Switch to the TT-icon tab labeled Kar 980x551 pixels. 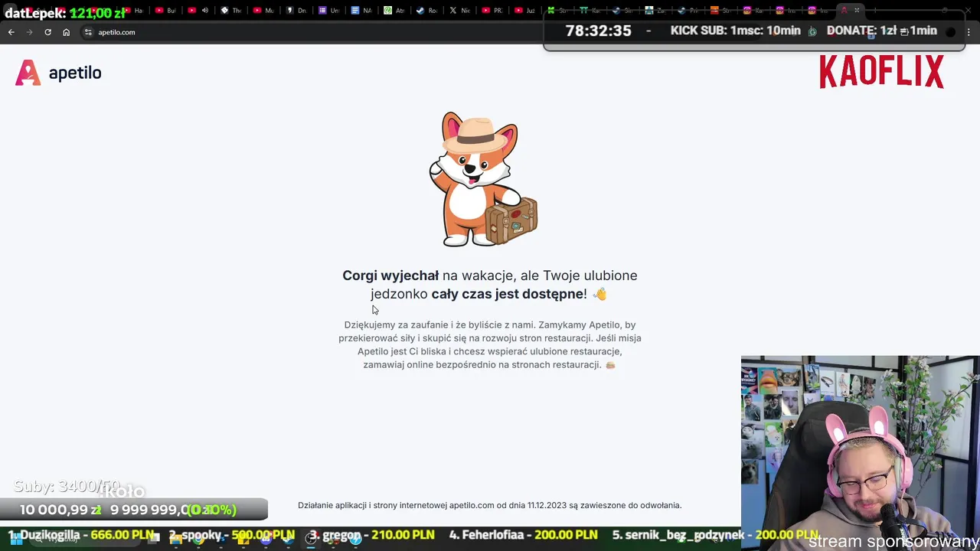(x=590, y=11)
